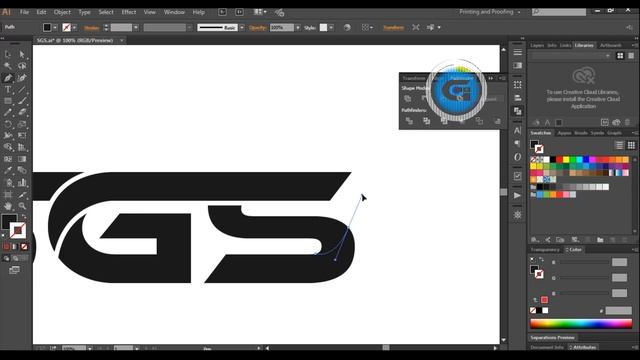640x360 pixels.
Task: Select the Hand tool
Action: (8, 206)
